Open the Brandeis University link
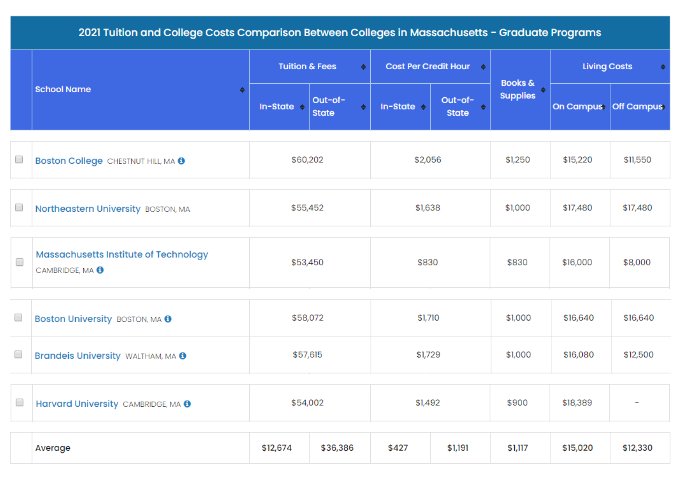The width and height of the screenshot is (682, 478). [78, 356]
